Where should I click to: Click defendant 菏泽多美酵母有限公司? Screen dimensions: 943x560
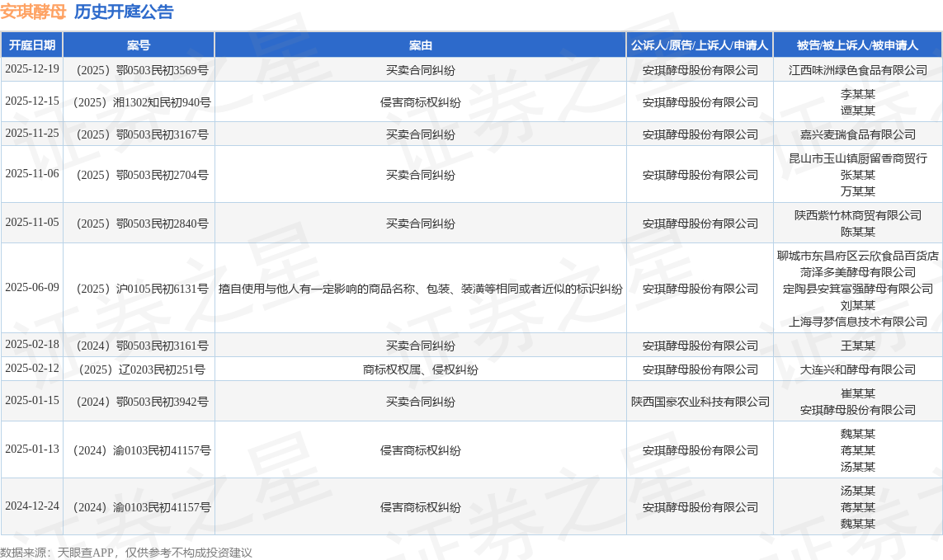point(857,272)
